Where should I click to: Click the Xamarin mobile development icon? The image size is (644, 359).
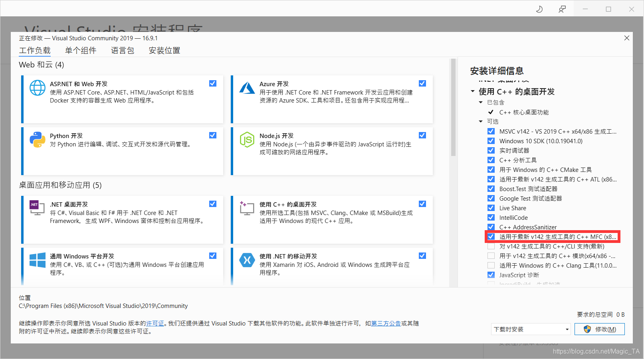[247, 260]
